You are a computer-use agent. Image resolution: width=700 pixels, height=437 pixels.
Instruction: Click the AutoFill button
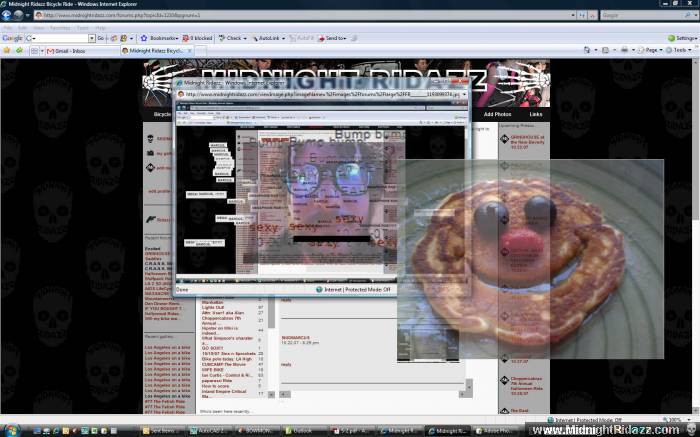(302, 38)
